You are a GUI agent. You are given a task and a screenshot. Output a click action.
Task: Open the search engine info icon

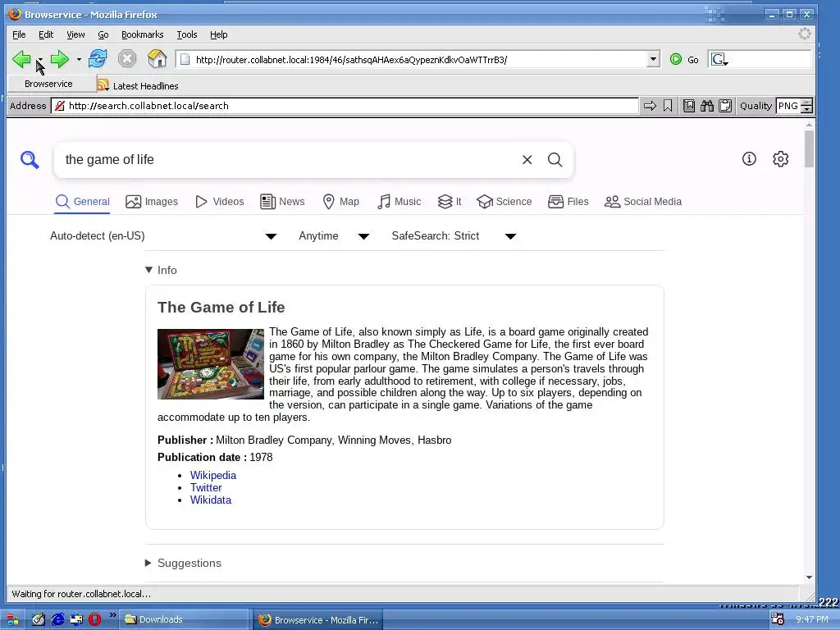749,158
